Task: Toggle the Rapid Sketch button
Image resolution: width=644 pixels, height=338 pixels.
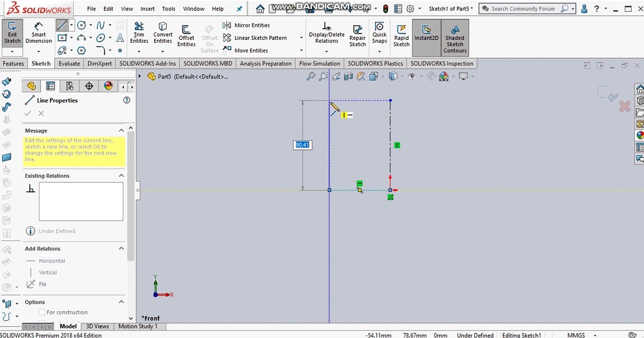Action: pos(401,36)
